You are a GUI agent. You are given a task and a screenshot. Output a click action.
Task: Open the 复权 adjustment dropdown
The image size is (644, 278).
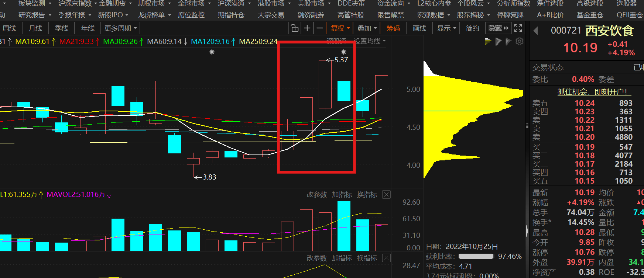coord(340,28)
